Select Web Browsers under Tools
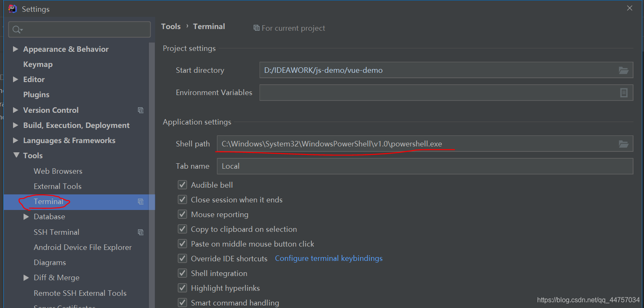 click(58, 171)
